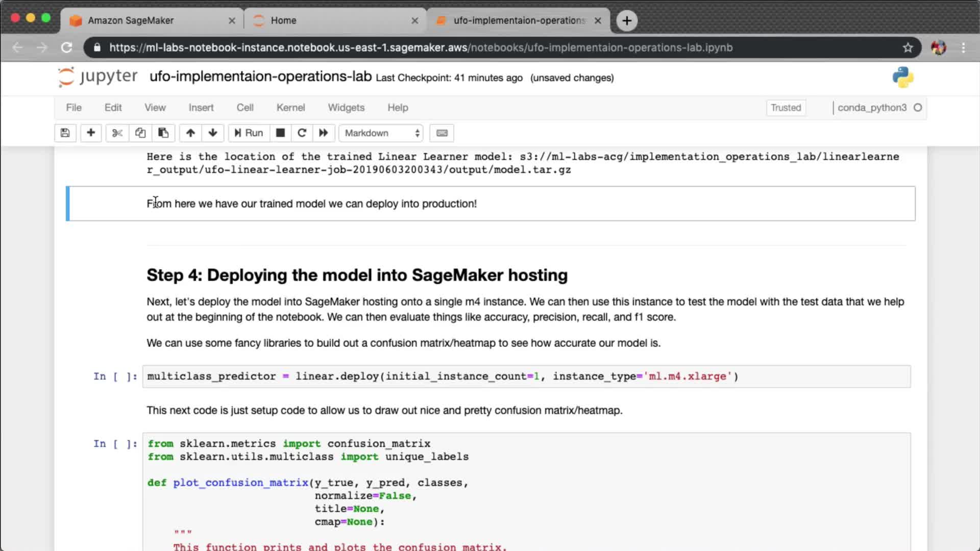Copy selected cells icon
This screenshot has width=980, height=551.
click(x=140, y=133)
